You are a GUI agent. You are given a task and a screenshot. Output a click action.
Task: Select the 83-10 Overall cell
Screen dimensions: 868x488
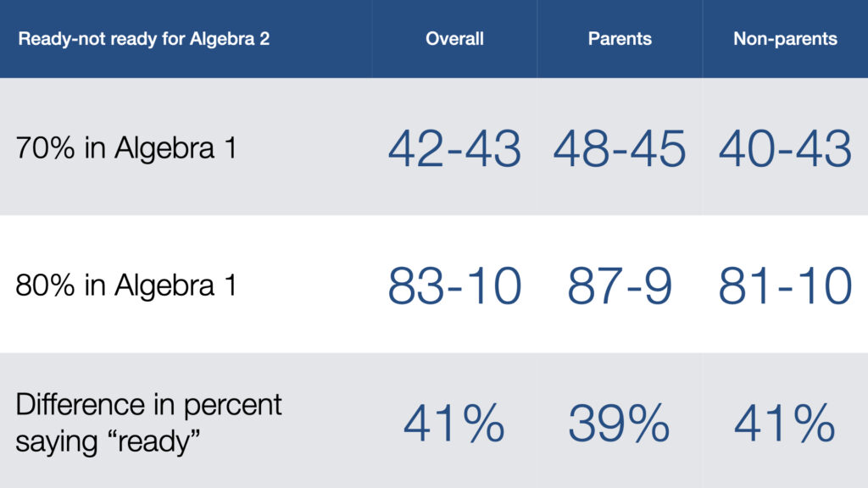(454, 286)
